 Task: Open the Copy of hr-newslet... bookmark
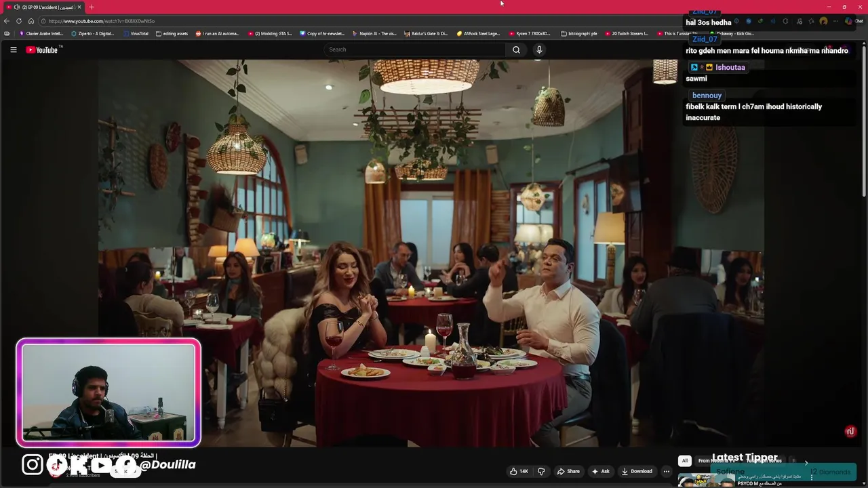[x=322, y=33]
